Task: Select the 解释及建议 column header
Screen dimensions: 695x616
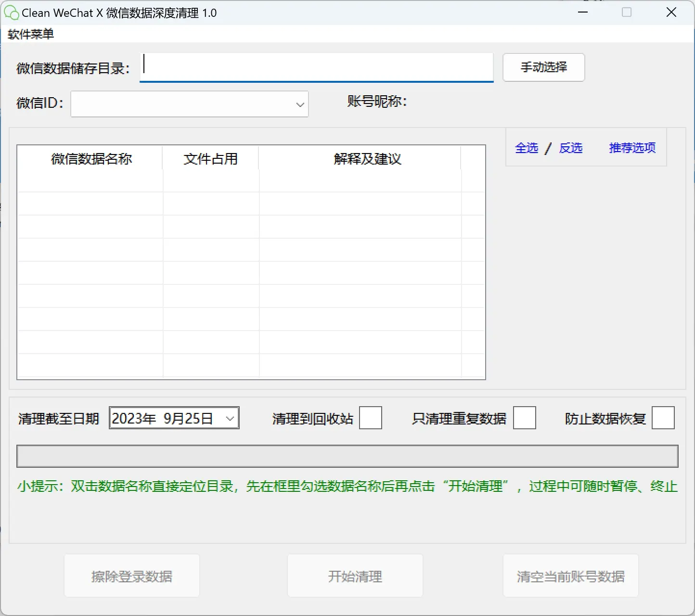Action: 360,158
